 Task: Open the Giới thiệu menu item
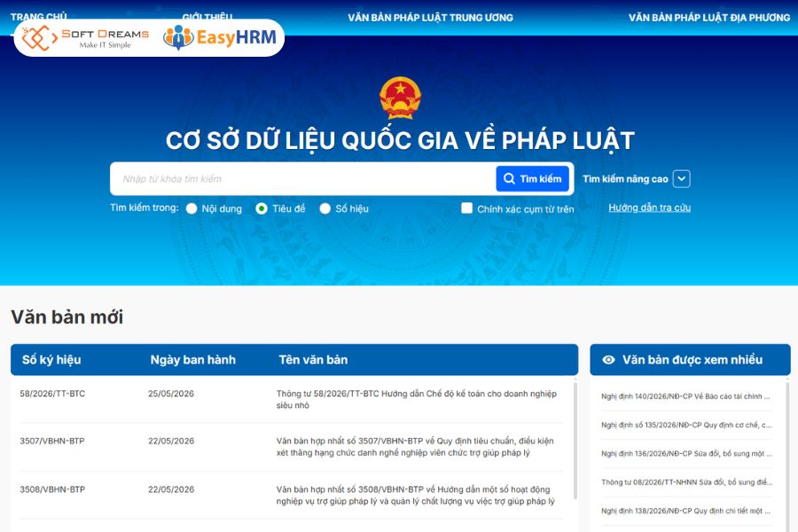(207, 17)
